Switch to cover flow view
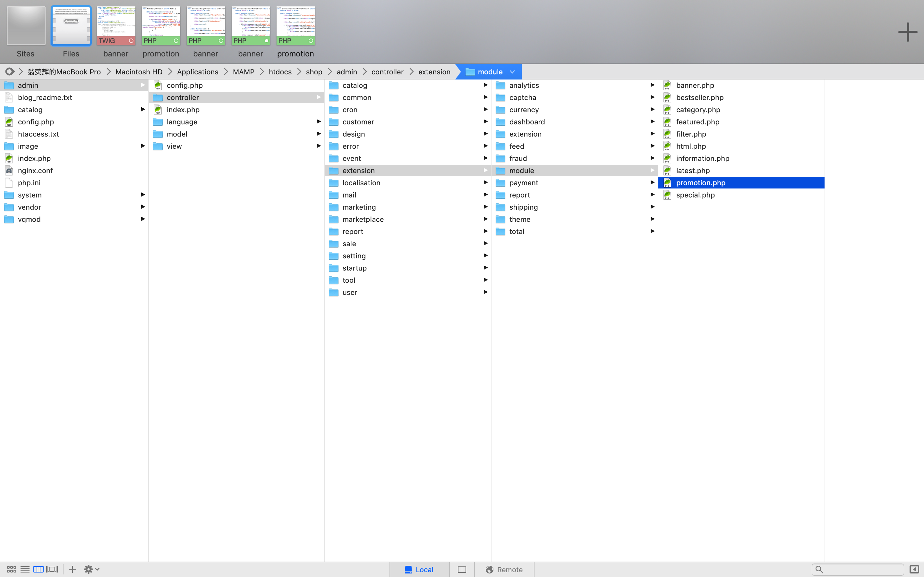924x577 pixels. click(x=52, y=569)
